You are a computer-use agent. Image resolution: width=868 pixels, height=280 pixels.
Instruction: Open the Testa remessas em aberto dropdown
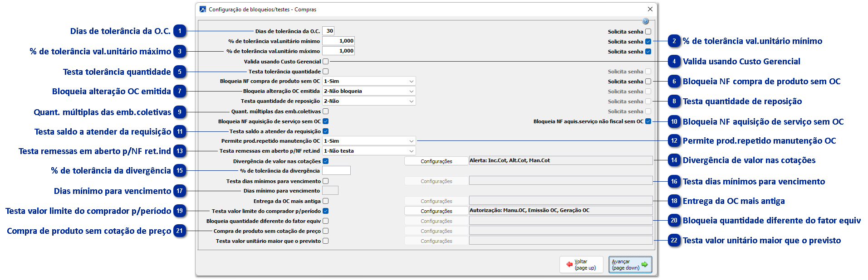369,151
